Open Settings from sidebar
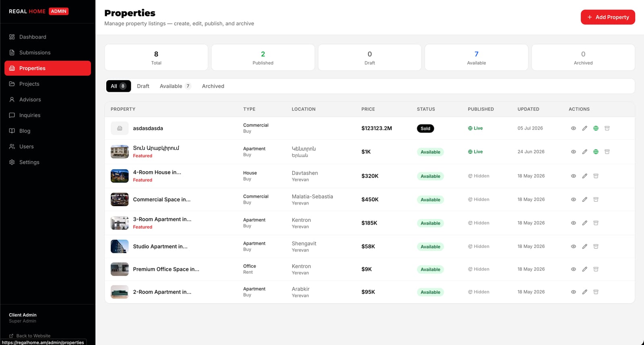Viewport: 644px width, 345px height. (x=47, y=163)
